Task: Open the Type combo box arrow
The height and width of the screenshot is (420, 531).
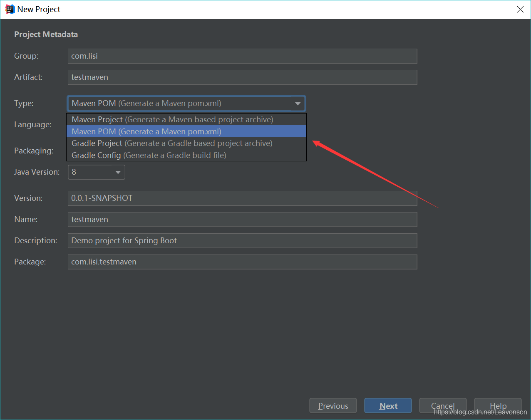Action: (298, 104)
